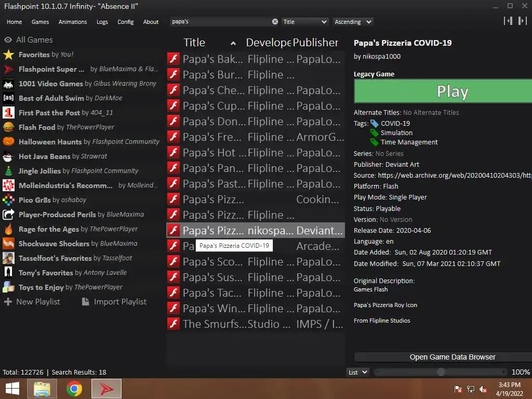The image size is (532, 399).
Task: Open the Games tab
Action: [x=40, y=22]
